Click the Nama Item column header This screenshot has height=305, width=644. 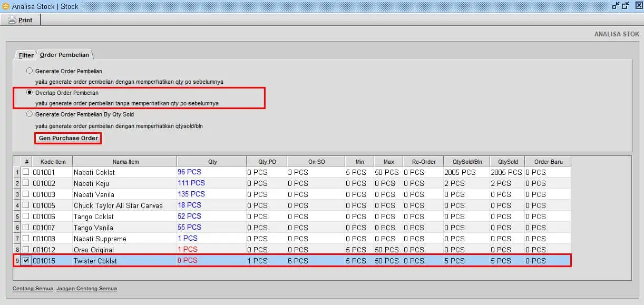pyautogui.click(x=125, y=162)
